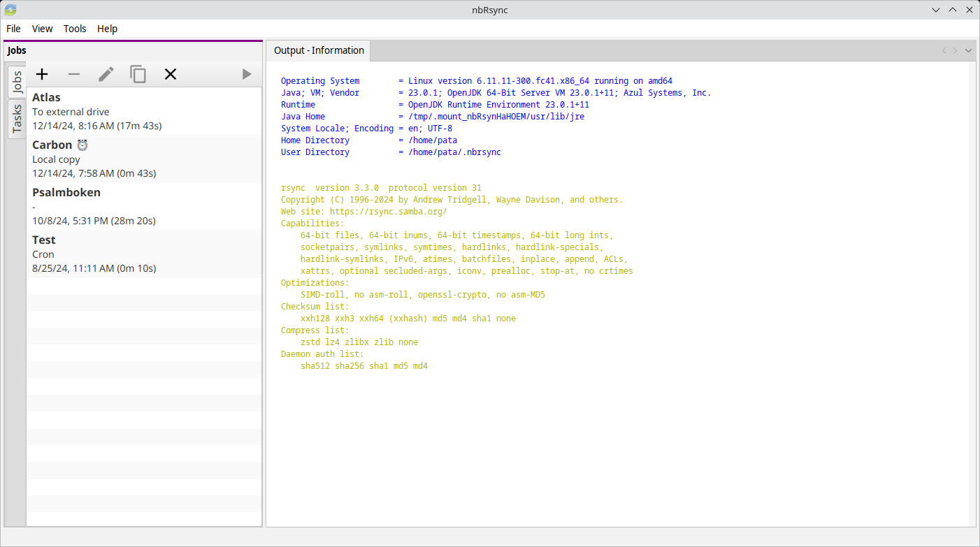Click the scroll tabs left arrow

(944, 50)
